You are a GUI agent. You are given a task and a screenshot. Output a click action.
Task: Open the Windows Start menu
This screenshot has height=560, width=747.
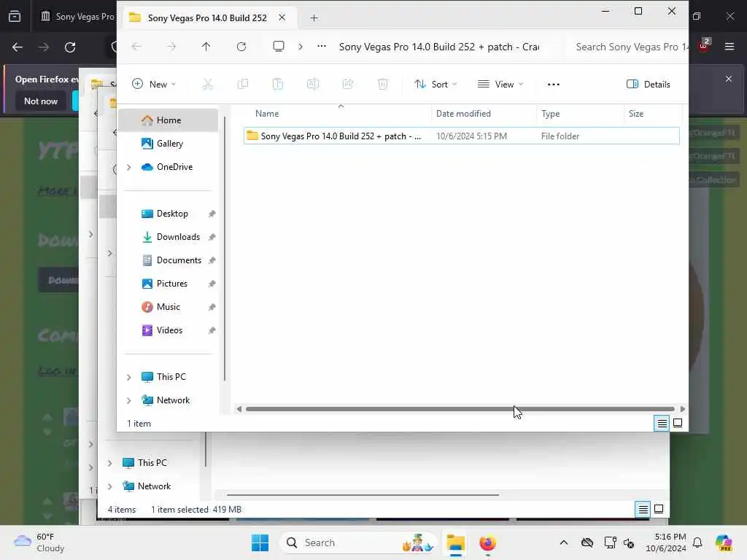(x=260, y=542)
